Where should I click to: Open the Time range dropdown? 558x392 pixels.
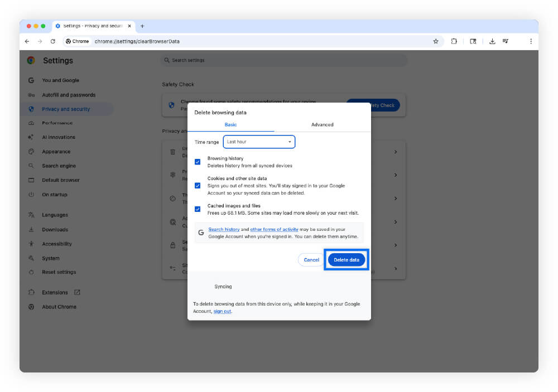click(259, 142)
